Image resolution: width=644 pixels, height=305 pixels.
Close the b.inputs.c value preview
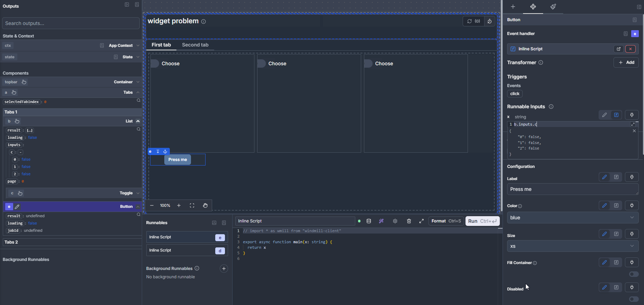(634, 131)
